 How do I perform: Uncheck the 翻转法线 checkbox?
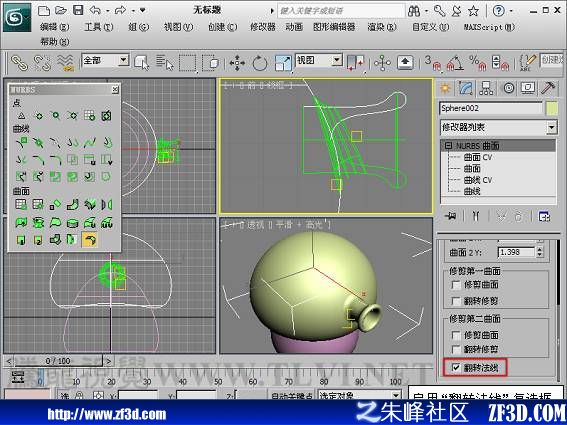(456, 368)
